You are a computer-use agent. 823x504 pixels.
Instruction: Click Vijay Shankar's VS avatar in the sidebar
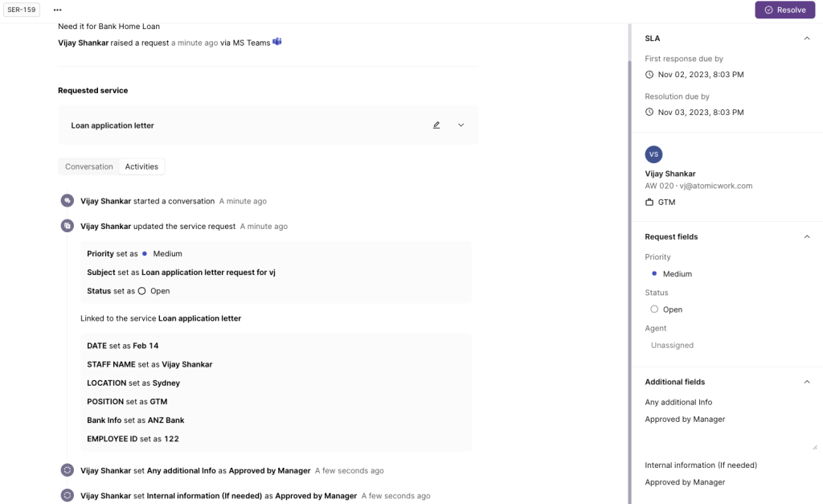653,154
